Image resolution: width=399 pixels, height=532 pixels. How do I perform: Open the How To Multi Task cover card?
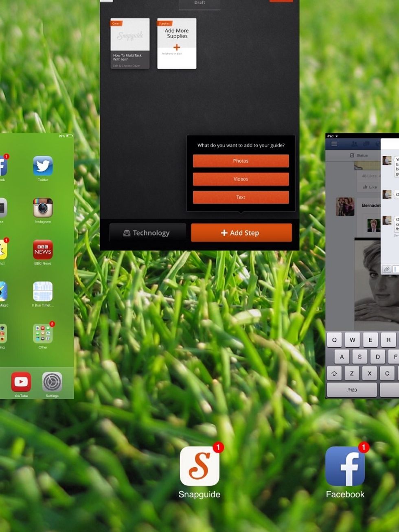point(130,44)
